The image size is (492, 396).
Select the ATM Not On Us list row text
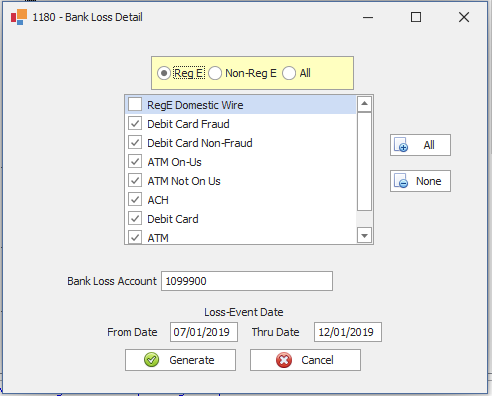coord(184,181)
